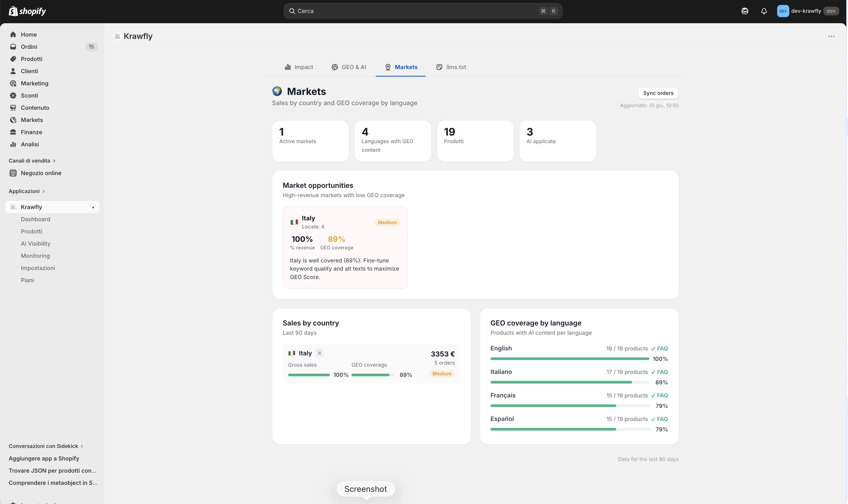Screen dimensions: 848x504
Task: Click the Italiano coverage progress bar
Action: click(570, 382)
